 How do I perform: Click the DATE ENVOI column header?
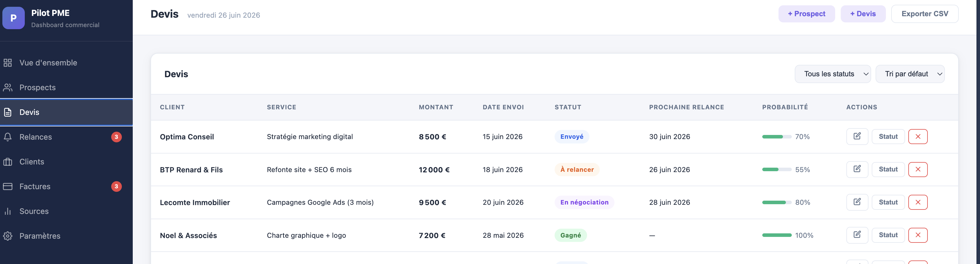pos(503,107)
